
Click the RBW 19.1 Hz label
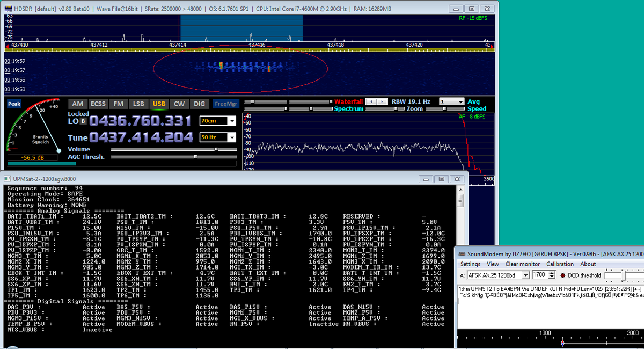click(x=411, y=101)
